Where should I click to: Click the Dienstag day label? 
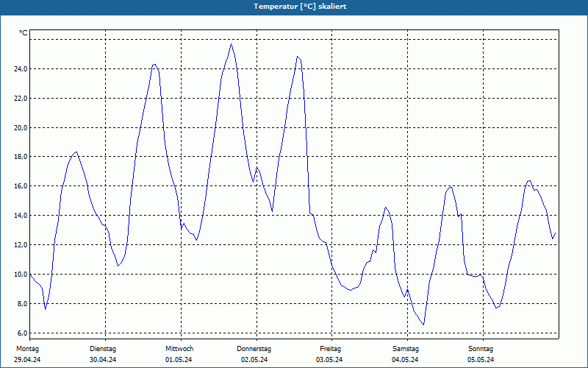coord(103,349)
